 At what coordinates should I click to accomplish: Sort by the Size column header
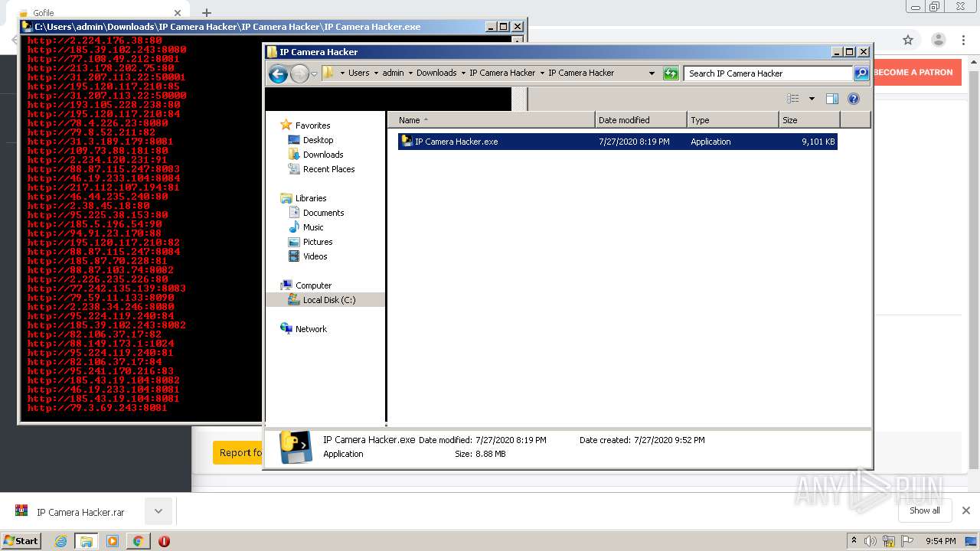click(809, 120)
